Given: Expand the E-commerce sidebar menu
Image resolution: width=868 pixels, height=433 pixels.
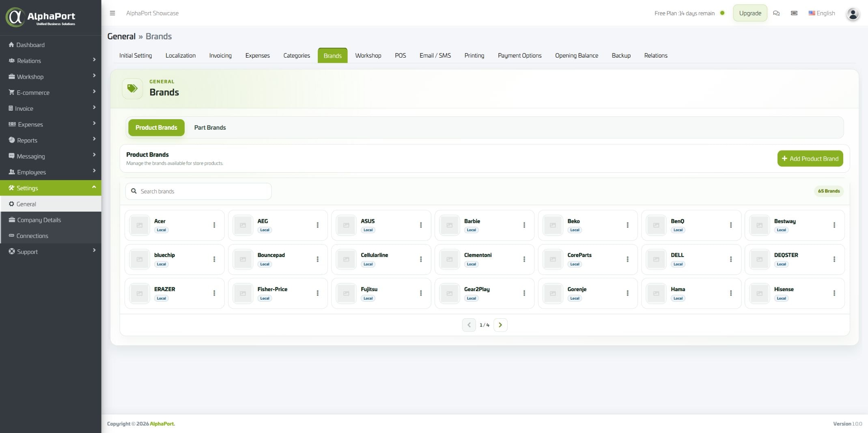Looking at the screenshot, I should click(x=51, y=92).
